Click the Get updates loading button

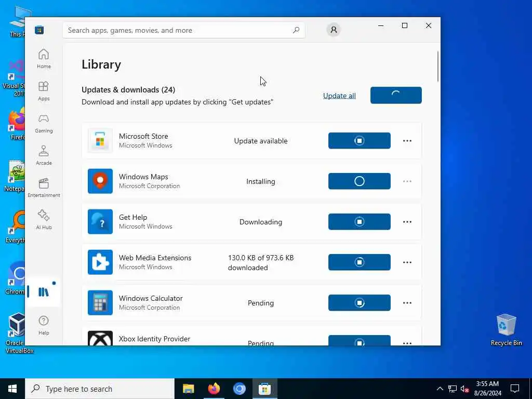(x=396, y=96)
